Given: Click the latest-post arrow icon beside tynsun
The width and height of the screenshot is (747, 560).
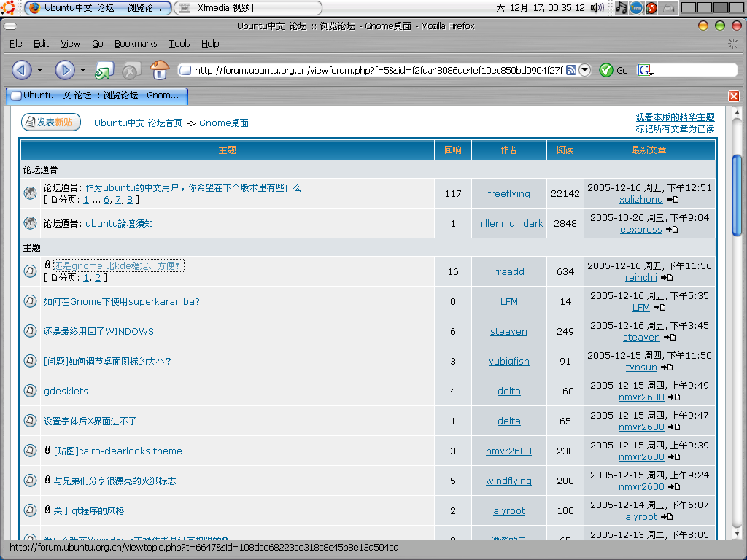Looking at the screenshot, I should click(667, 367).
